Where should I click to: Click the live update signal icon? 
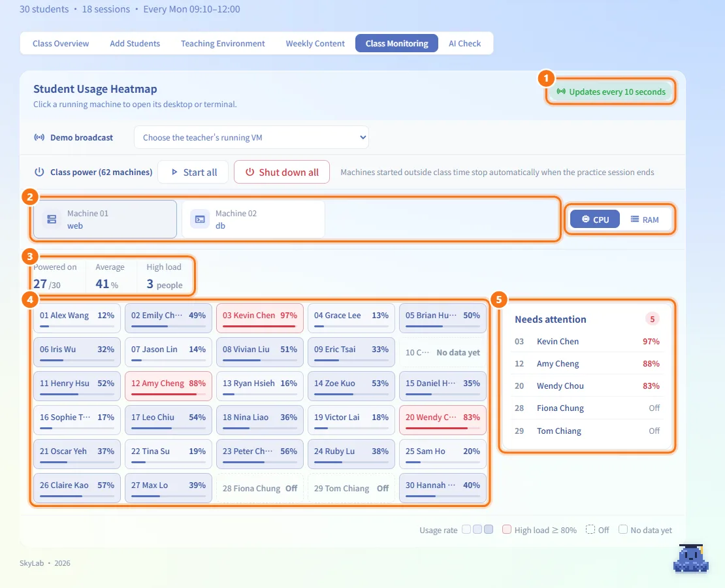[x=561, y=91]
